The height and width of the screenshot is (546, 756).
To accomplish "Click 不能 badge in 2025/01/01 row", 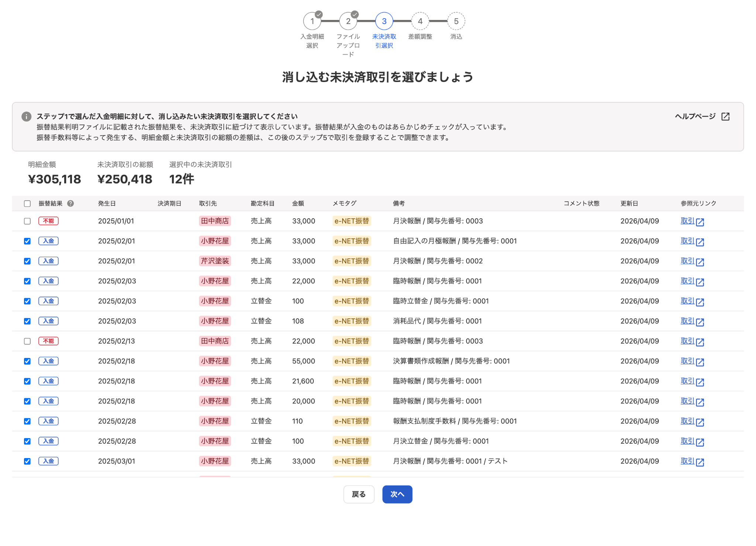I will 48,221.
